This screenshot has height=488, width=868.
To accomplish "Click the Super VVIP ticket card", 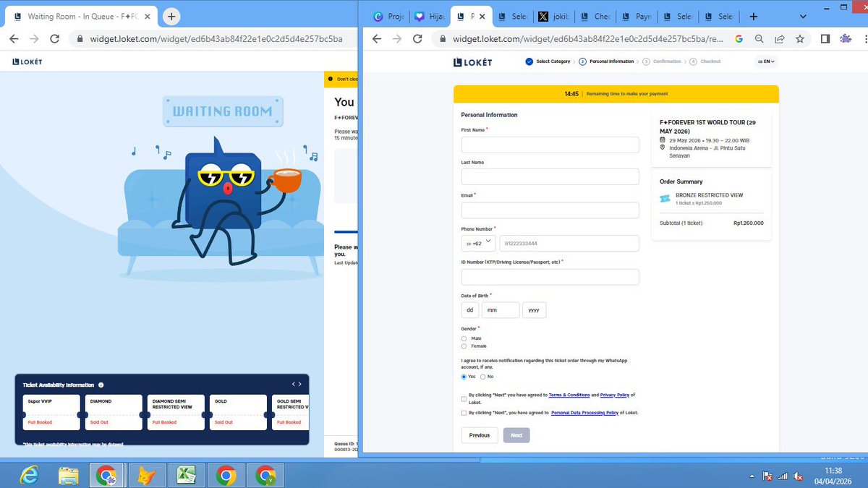I will 51,412.
